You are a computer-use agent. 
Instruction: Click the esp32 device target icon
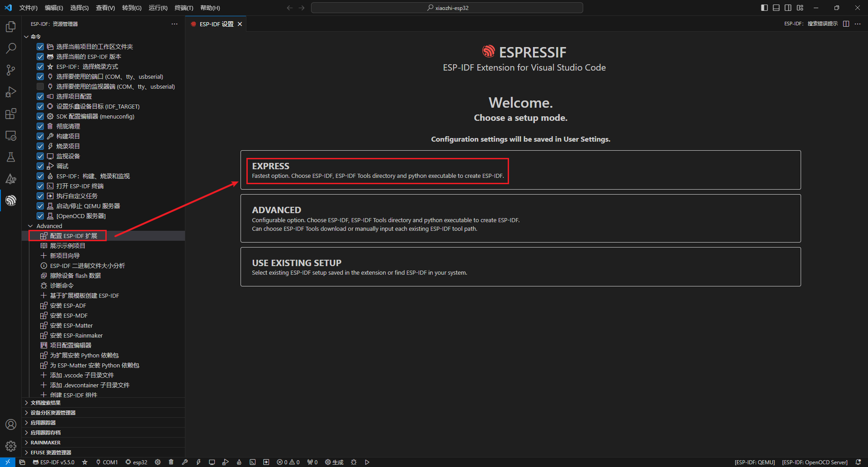click(136, 462)
